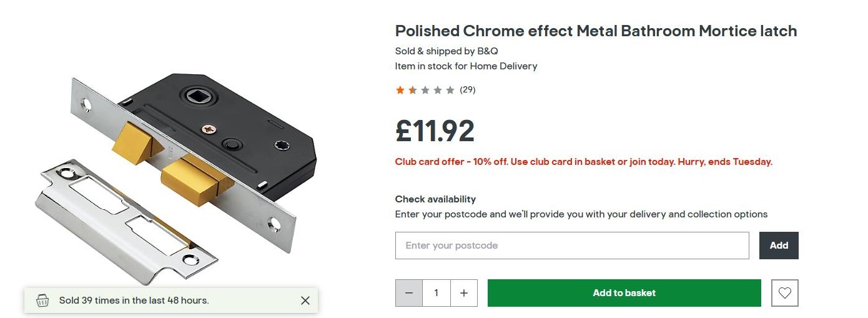Select the quantity number field

(436, 293)
